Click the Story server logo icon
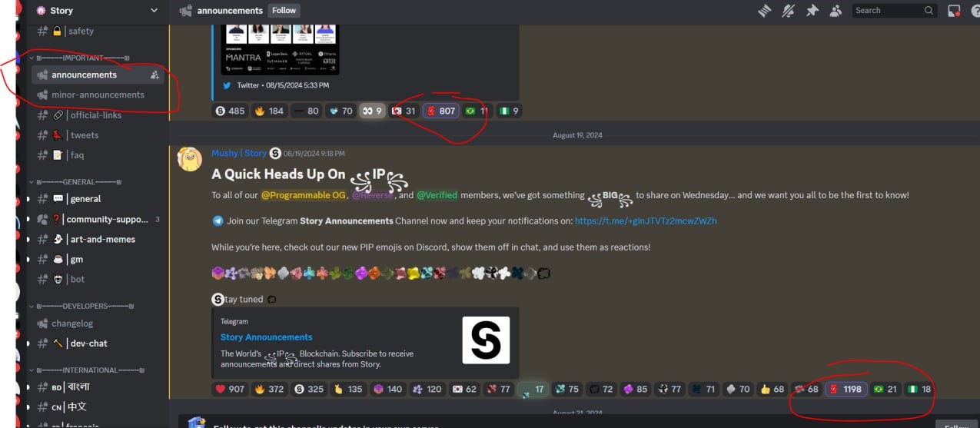The image size is (980, 428). pyautogui.click(x=41, y=11)
